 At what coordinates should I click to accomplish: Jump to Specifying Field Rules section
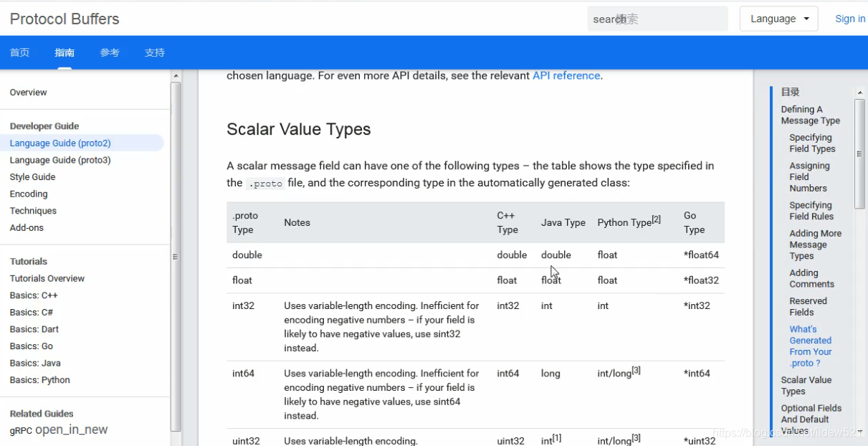click(x=811, y=211)
